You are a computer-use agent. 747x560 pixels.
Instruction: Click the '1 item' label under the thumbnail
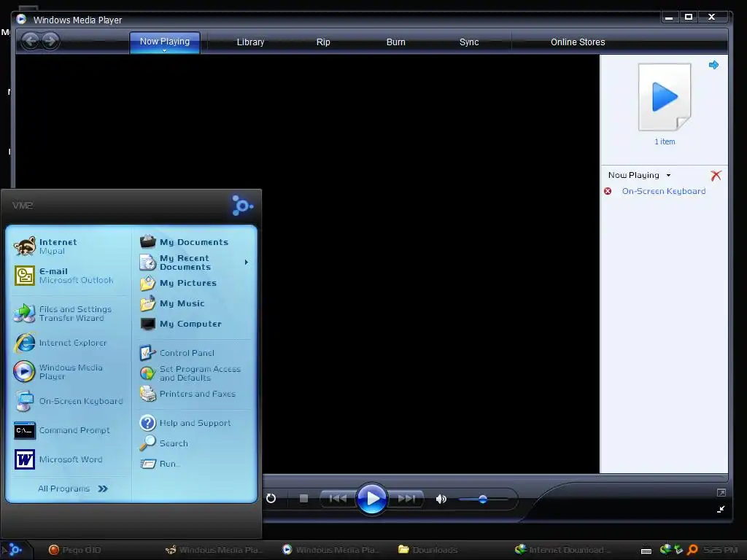coord(665,141)
